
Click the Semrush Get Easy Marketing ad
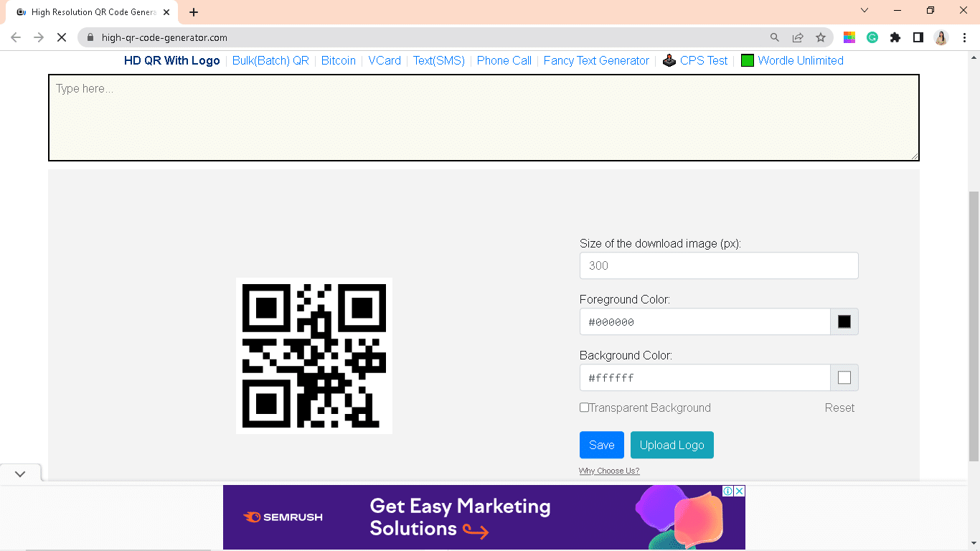click(484, 517)
